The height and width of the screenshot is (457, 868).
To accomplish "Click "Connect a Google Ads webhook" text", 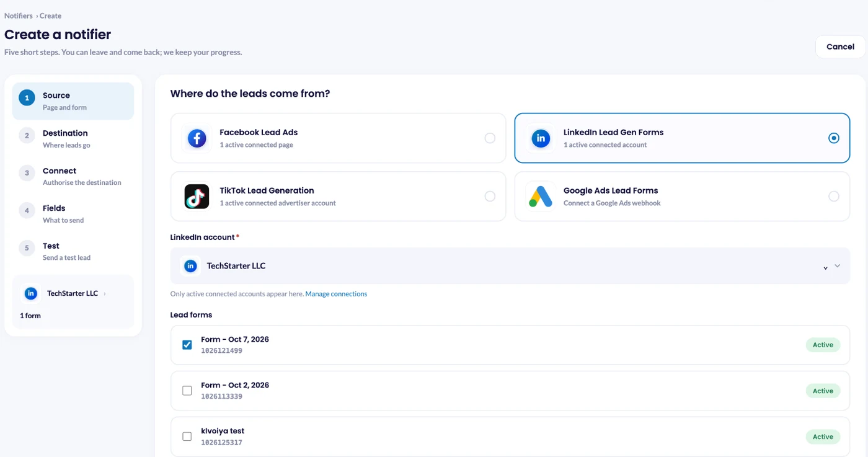I will tap(612, 203).
